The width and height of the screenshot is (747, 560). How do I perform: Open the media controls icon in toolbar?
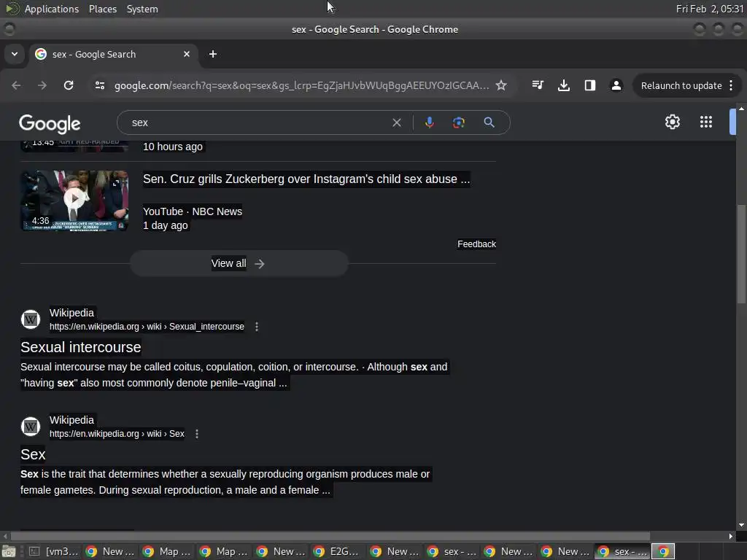click(x=538, y=85)
